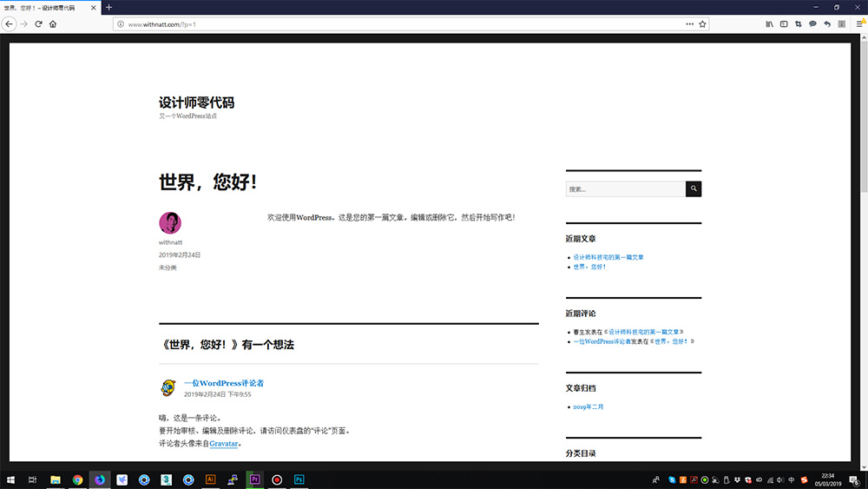Image resolution: width=868 pixels, height=489 pixels.
Task: Open the comment timestamp 下午9:55 link
Action: (x=218, y=394)
